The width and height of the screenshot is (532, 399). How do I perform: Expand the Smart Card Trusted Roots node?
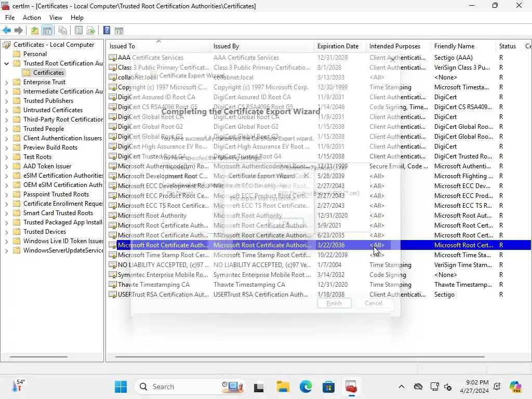tap(6, 213)
